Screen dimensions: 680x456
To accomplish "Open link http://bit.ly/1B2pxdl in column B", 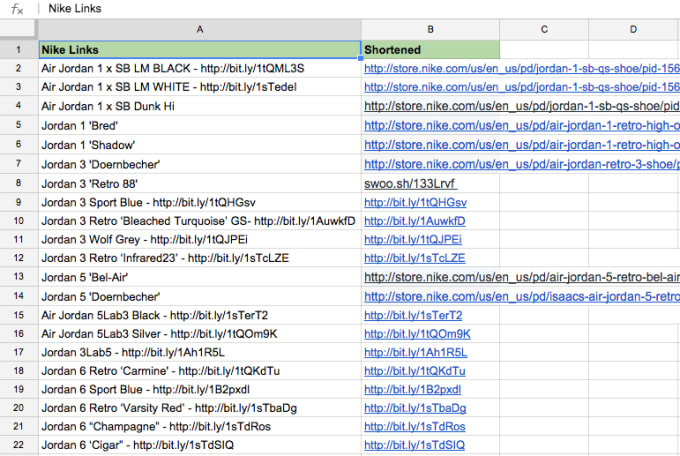I will click(x=412, y=390).
